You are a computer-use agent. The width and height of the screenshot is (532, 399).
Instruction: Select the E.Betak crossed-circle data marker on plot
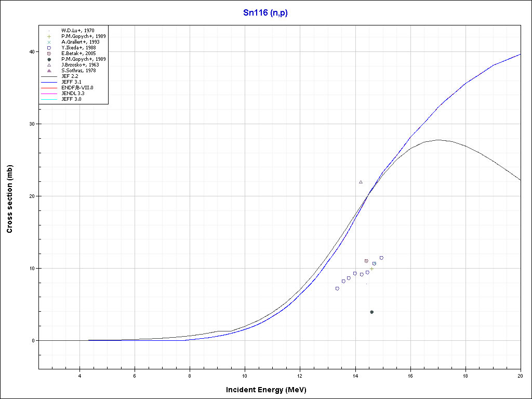366,261
